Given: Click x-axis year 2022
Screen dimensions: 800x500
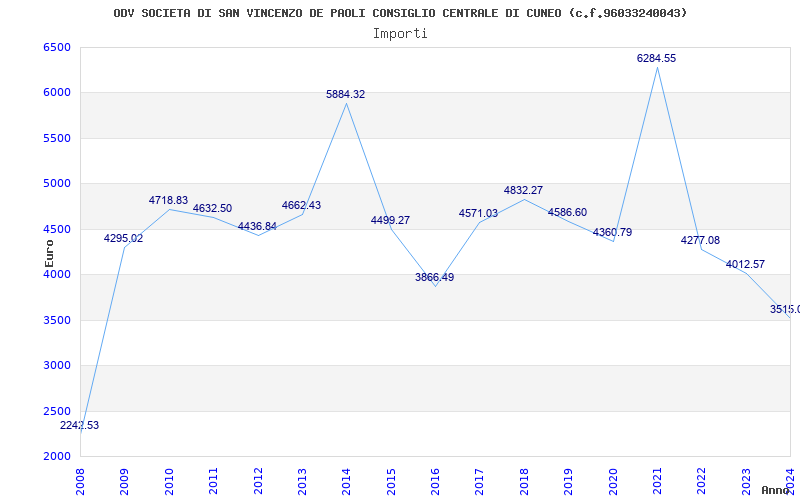Looking at the screenshot, I should point(702,481).
